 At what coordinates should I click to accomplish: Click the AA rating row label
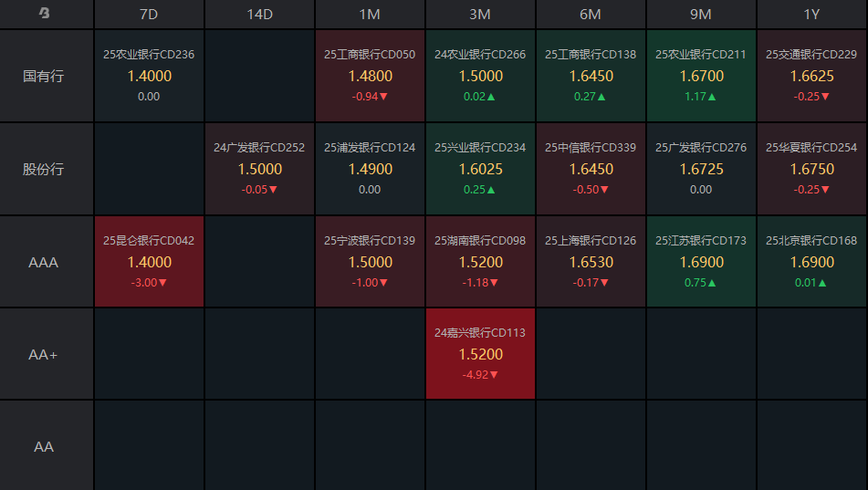pos(44,446)
